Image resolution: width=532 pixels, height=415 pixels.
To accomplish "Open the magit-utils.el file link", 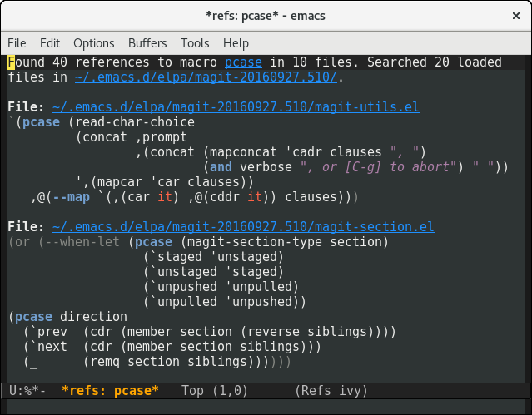I will tap(236, 107).
